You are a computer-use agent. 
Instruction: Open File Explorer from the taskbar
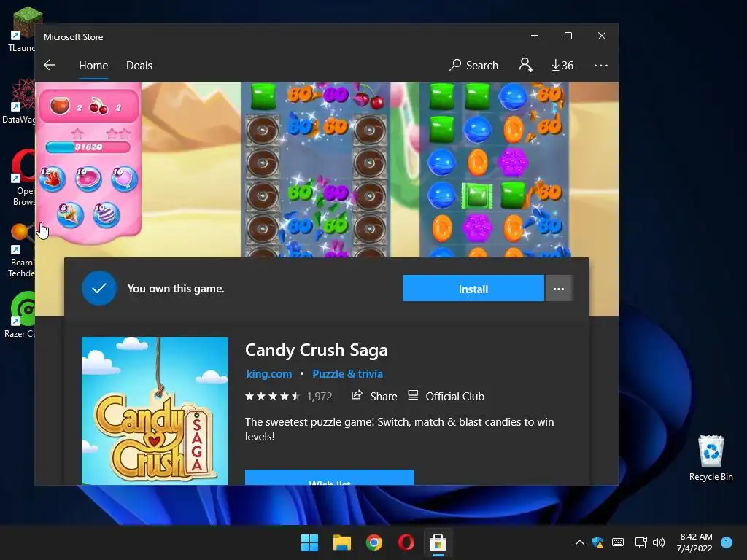341,542
